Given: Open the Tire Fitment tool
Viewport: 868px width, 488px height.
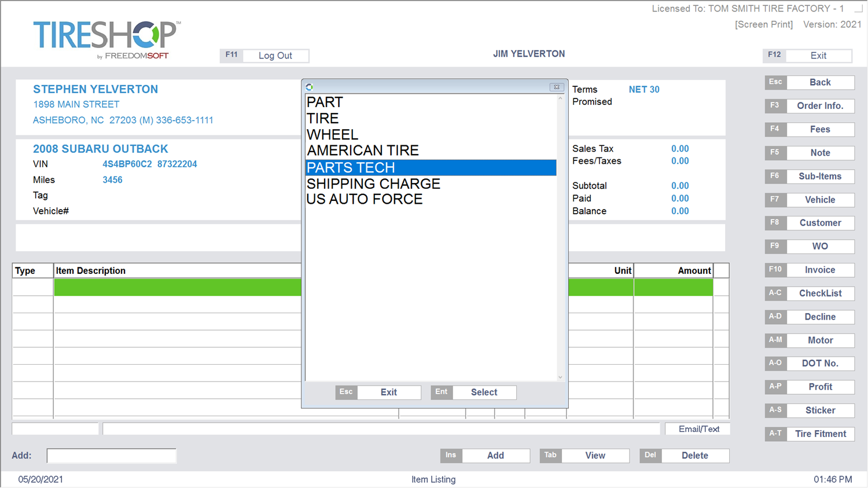Looking at the screenshot, I should pyautogui.click(x=819, y=434).
